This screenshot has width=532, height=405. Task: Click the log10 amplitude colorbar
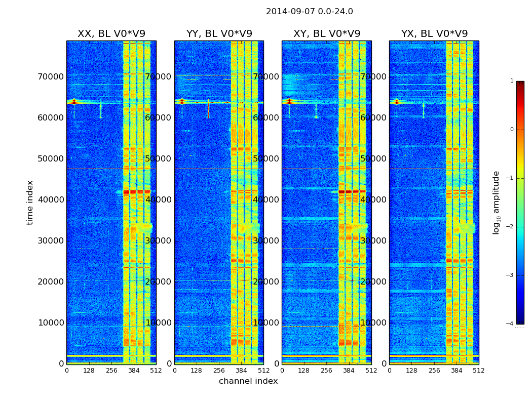pos(520,202)
